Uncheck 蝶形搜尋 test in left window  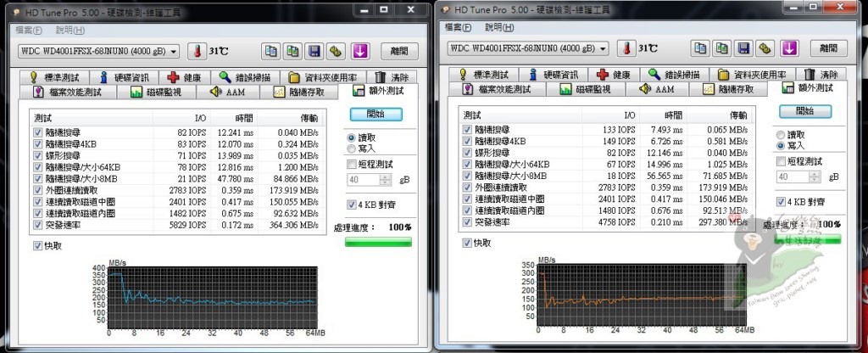click(x=37, y=156)
